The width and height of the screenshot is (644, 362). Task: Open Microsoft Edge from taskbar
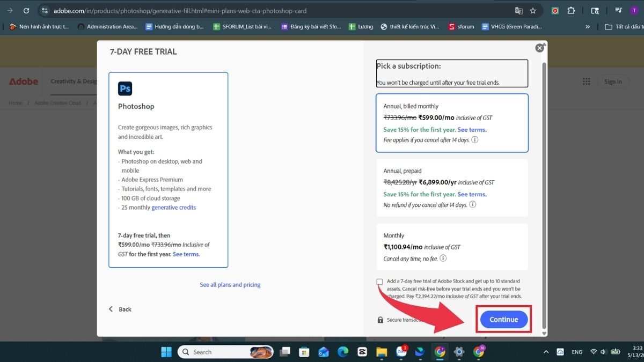[343, 352]
